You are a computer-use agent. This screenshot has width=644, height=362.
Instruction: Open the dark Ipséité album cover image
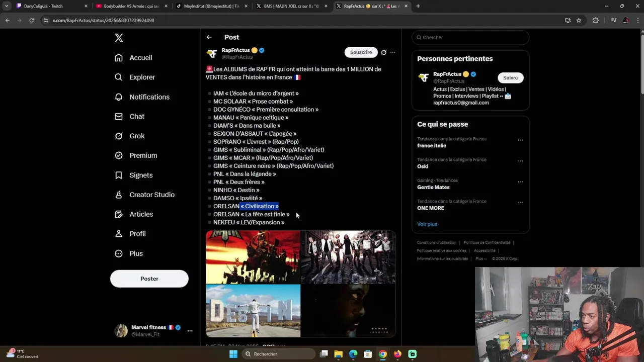[x=349, y=311]
